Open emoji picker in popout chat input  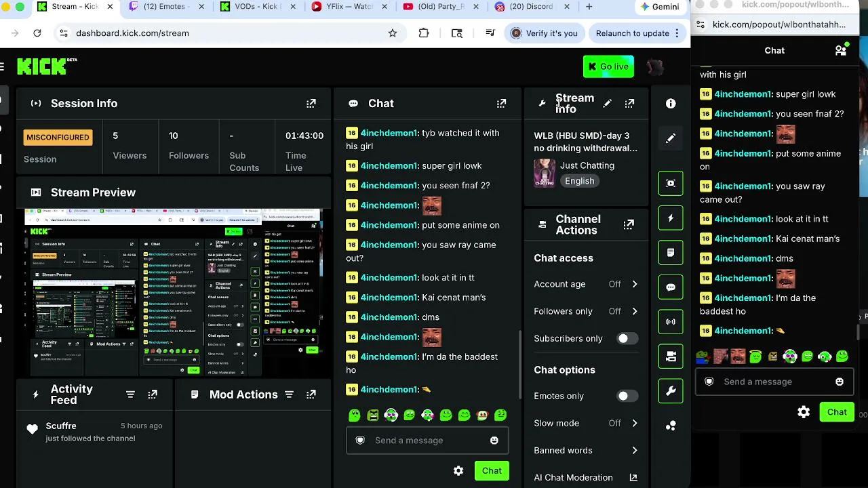point(840,382)
